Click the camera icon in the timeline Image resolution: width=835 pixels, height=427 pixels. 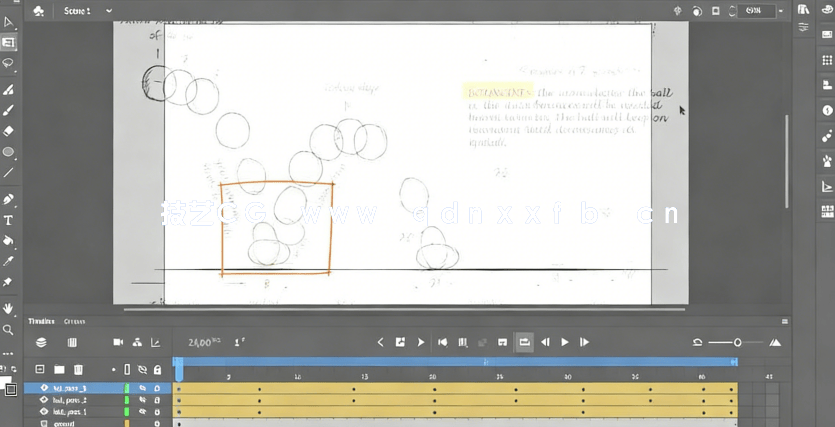(118, 342)
